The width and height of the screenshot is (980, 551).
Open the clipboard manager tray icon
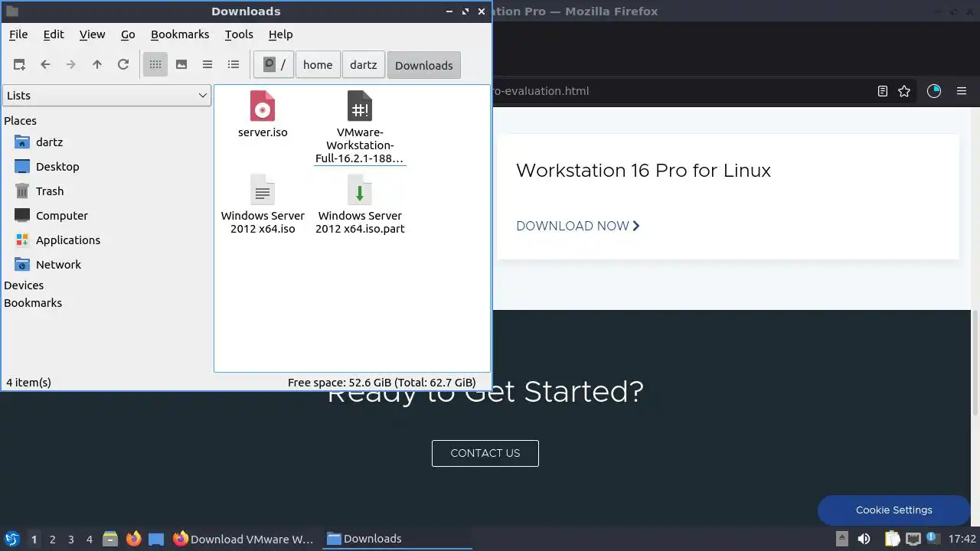tap(893, 539)
